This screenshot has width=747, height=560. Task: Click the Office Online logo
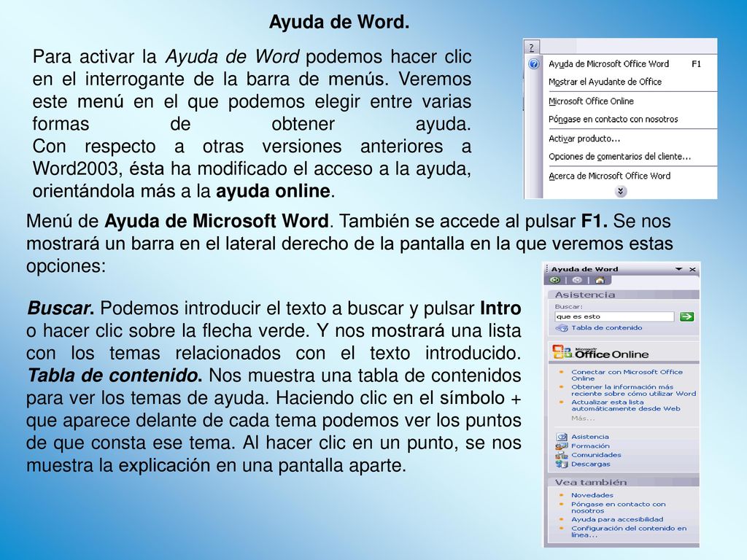600,352
